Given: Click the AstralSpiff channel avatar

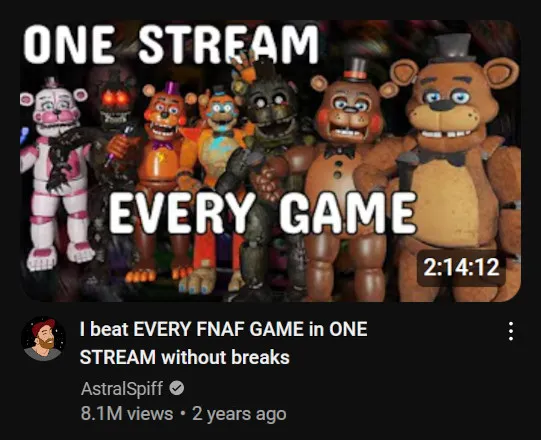Looking at the screenshot, I should point(43,339).
